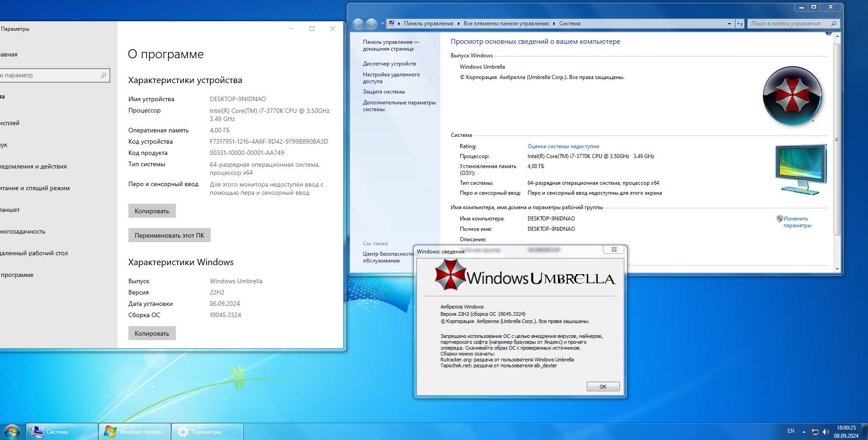Click the help question mark icon
The height and width of the screenshot is (440, 868).
click(828, 33)
